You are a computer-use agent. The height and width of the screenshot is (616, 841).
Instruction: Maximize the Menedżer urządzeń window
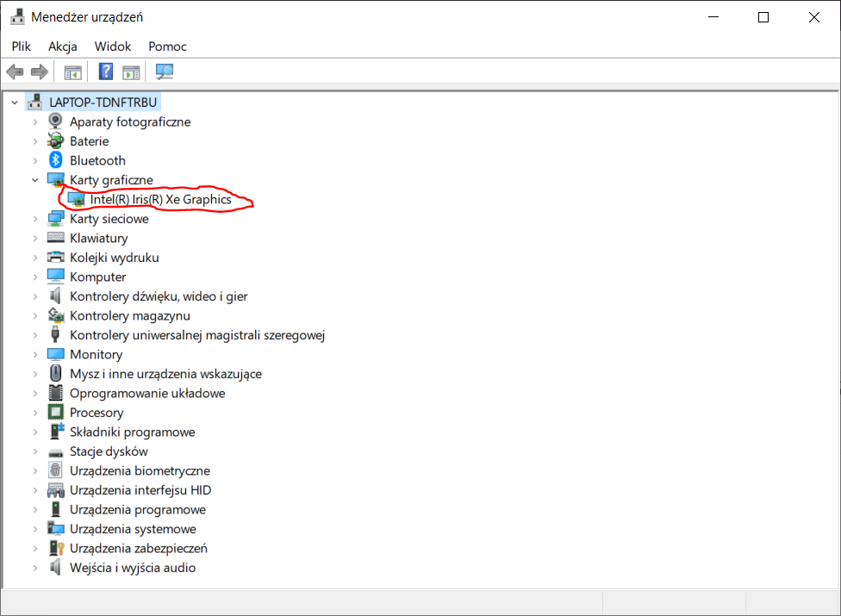coord(763,17)
